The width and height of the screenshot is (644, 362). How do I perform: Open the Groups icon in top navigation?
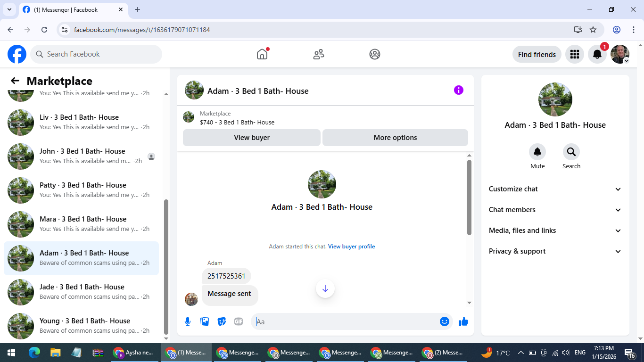(375, 54)
